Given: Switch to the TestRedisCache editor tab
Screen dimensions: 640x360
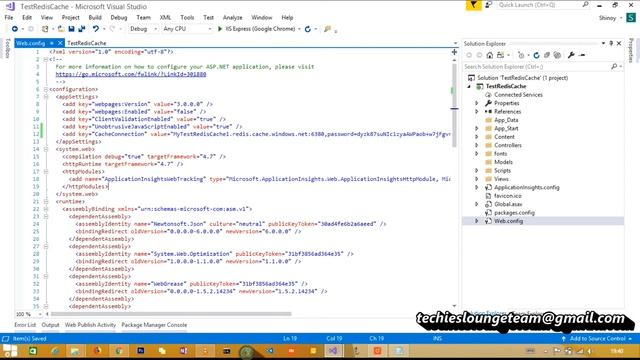Looking at the screenshot, I should tap(87, 43).
